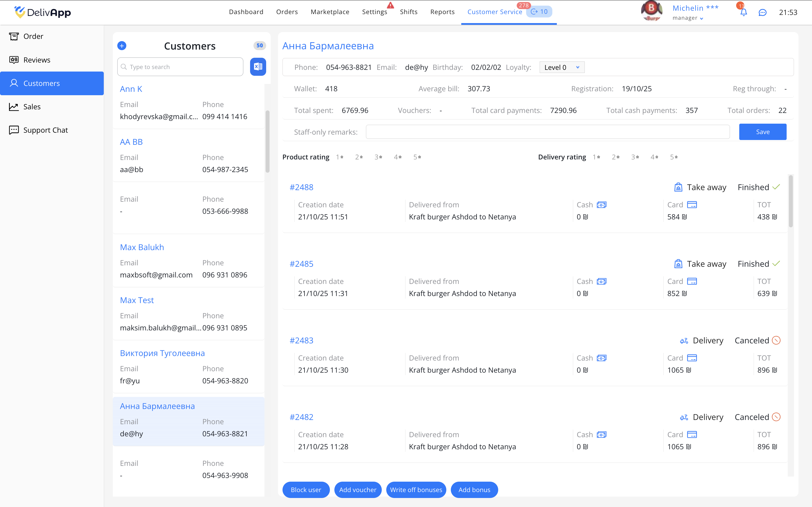This screenshot has height=507, width=812.
Task: Filter by 3 star product rating
Action: (x=378, y=157)
